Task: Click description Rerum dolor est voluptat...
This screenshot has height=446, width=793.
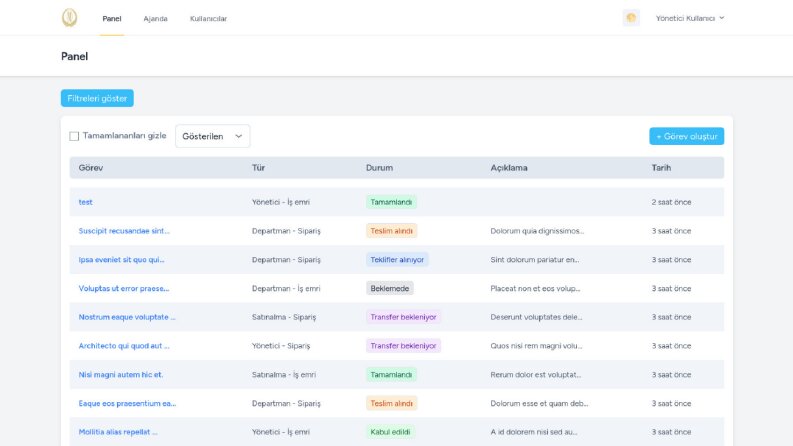Action: point(536,375)
